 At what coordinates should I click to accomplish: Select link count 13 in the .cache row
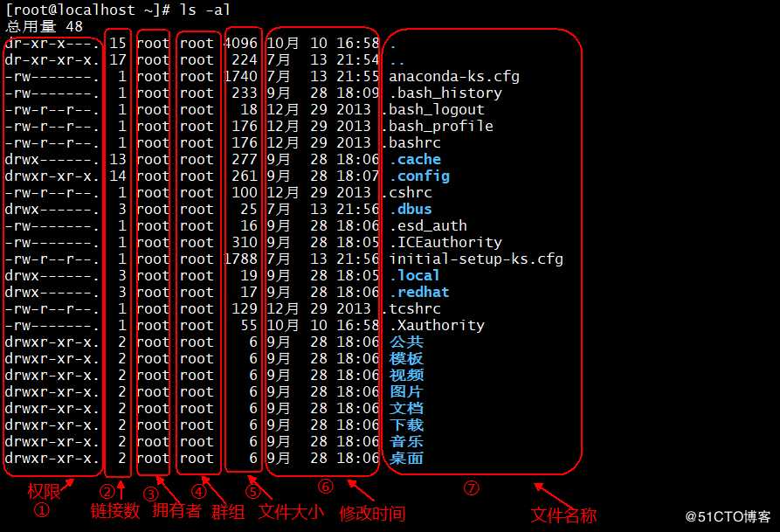coord(118,159)
